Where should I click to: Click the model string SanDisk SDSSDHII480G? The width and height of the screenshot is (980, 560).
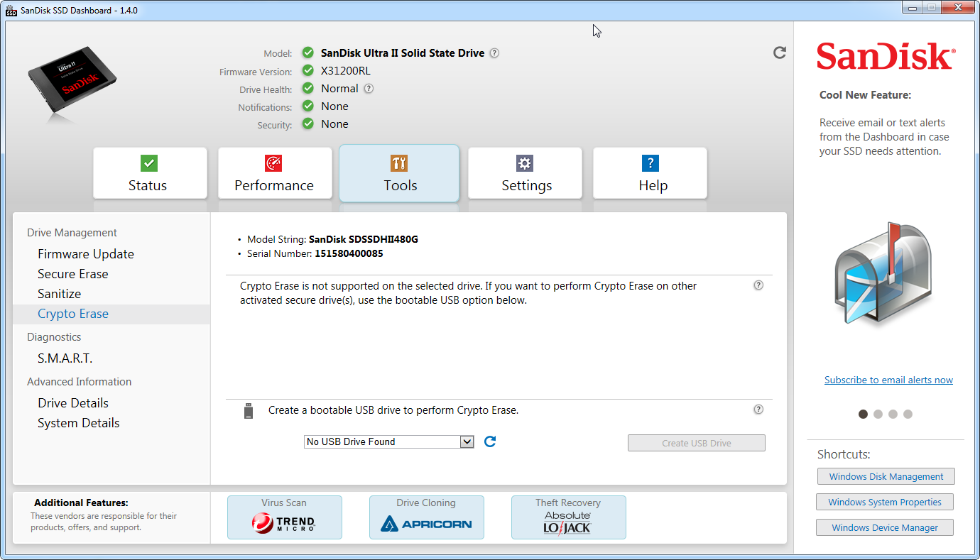(x=364, y=239)
